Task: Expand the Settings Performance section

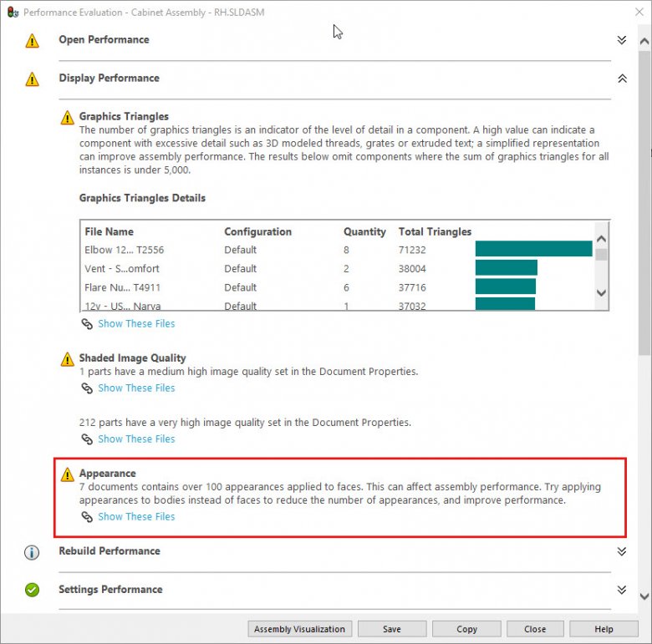Action: [x=622, y=590]
